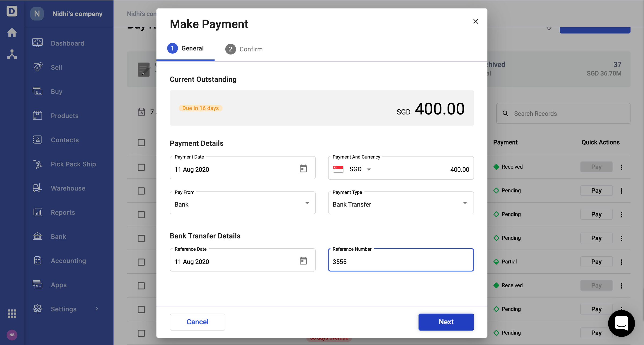Toggle the select-all header checkbox
This screenshot has width=644, height=345.
pyautogui.click(x=141, y=143)
